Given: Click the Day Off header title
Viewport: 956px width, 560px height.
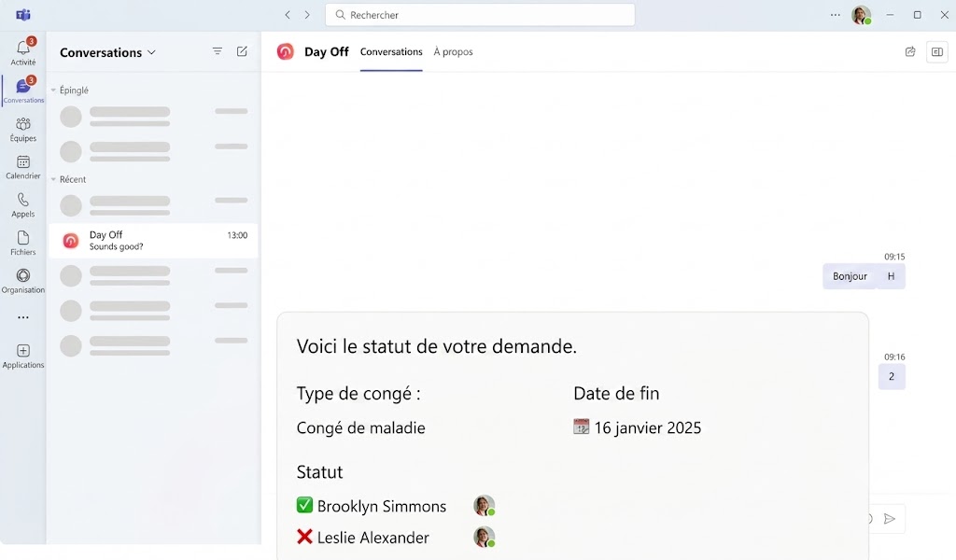Looking at the screenshot, I should [x=326, y=51].
